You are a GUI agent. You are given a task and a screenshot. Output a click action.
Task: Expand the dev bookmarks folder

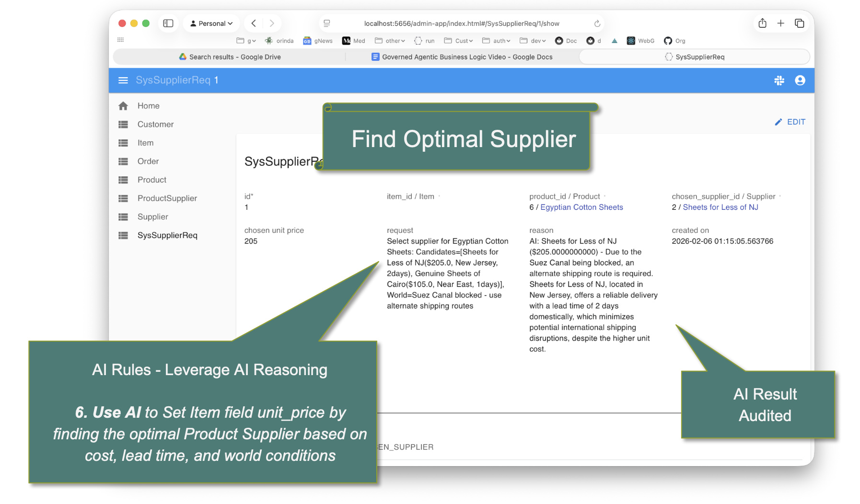click(x=533, y=41)
